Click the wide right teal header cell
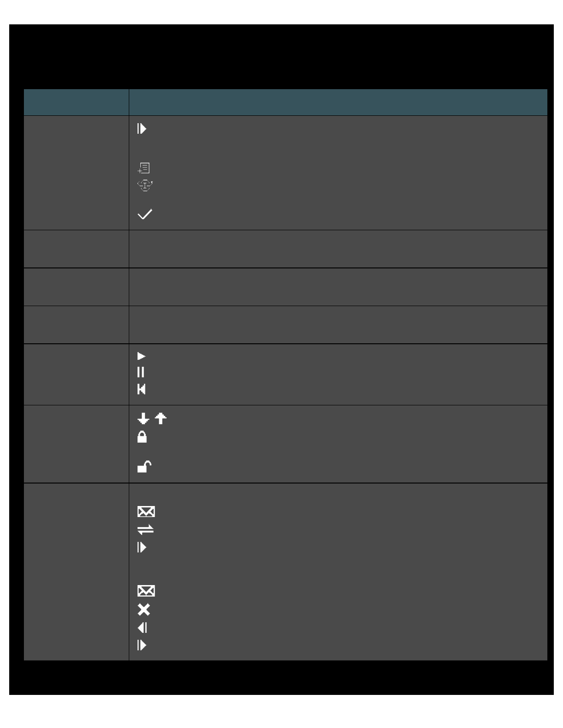The height and width of the screenshot is (728, 563). click(338, 102)
